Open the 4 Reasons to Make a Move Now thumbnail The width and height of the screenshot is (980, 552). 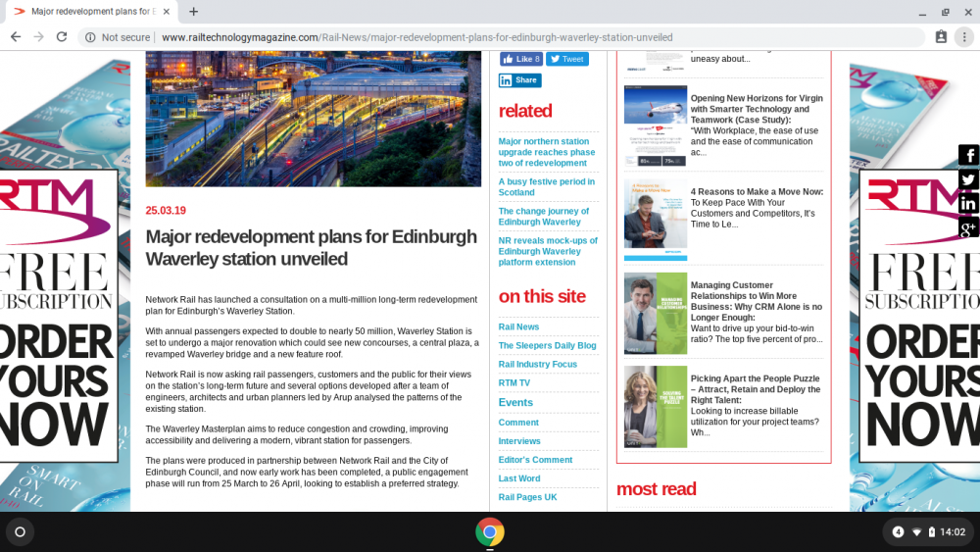pyautogui.click(x=655, y=220)
